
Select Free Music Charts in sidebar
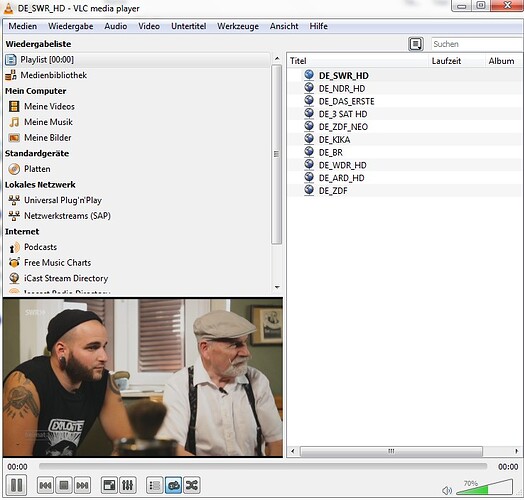(57, 263)
